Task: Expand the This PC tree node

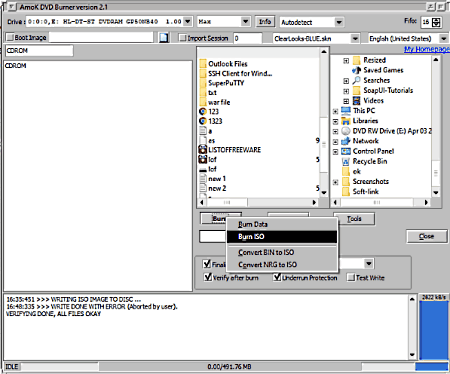Action: click(x=335, y=111)
